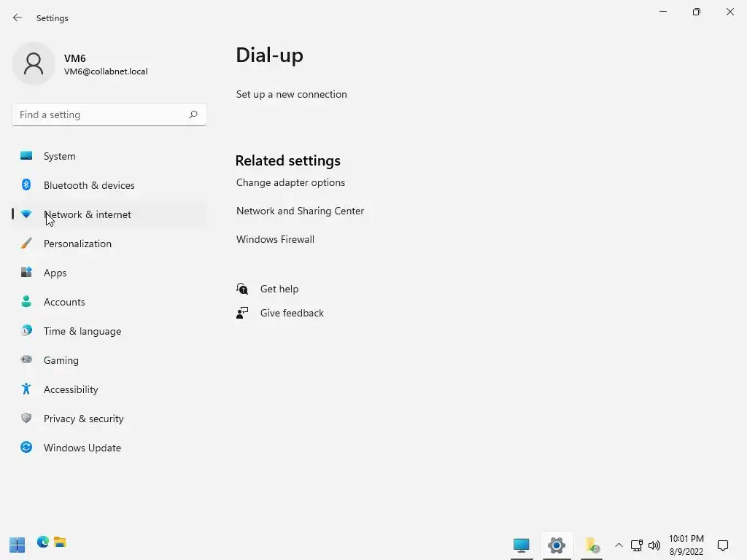Image resolution: width=747 pixels, height=560 pixels.
Task: Select Network & internet category
Action: pyautogui.click(x=109, y=214)
